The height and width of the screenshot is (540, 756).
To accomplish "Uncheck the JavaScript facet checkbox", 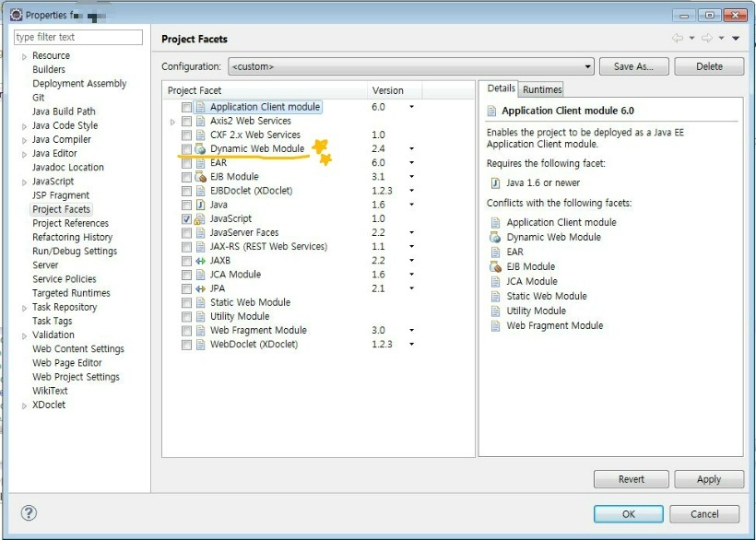I will [x=186, y=218].
